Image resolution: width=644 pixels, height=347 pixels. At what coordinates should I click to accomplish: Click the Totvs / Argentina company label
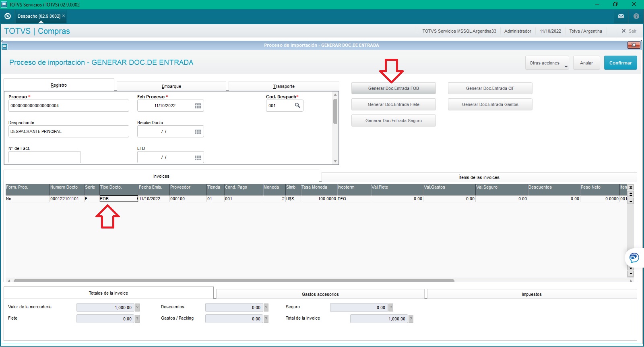(586, 31)
